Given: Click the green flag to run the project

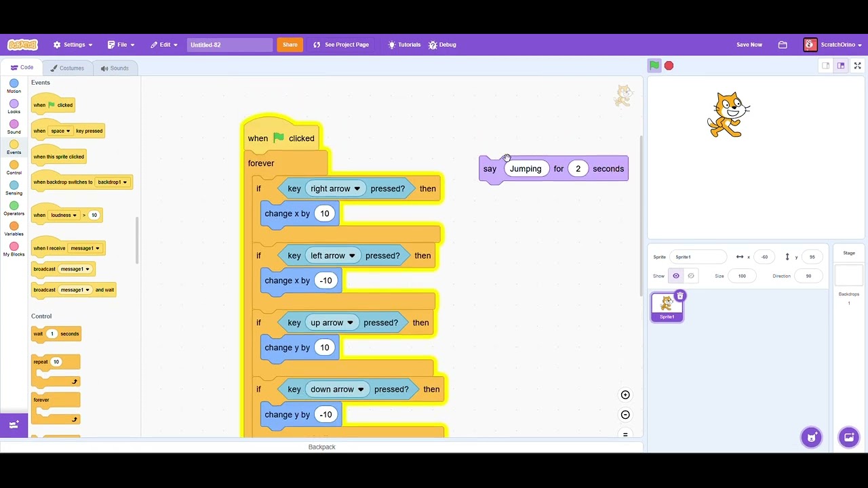Looking at the screenshot, I should click(x=654, y=66).
